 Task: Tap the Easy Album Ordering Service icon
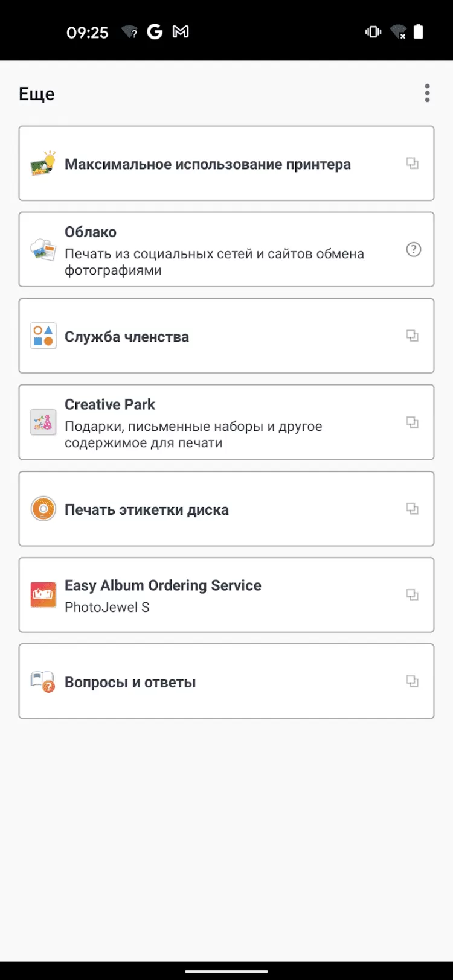[43, 595]
